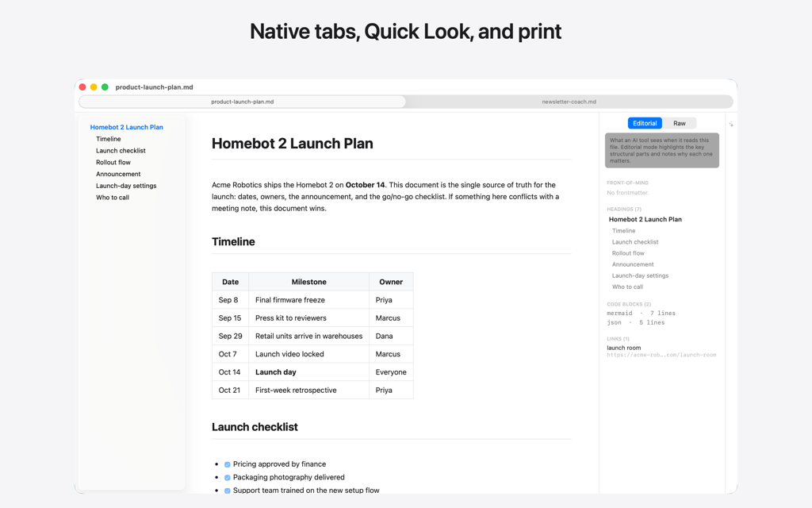Switch to the product-launch-plan.md tab
The height and width of the screenshot is (508, 812).
point(243,102)
